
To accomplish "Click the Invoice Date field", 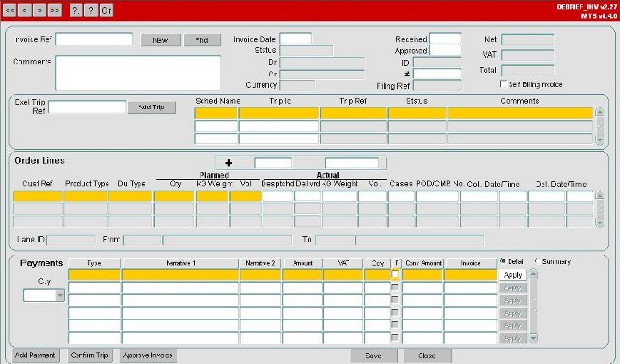I will (x=295, y=39).
